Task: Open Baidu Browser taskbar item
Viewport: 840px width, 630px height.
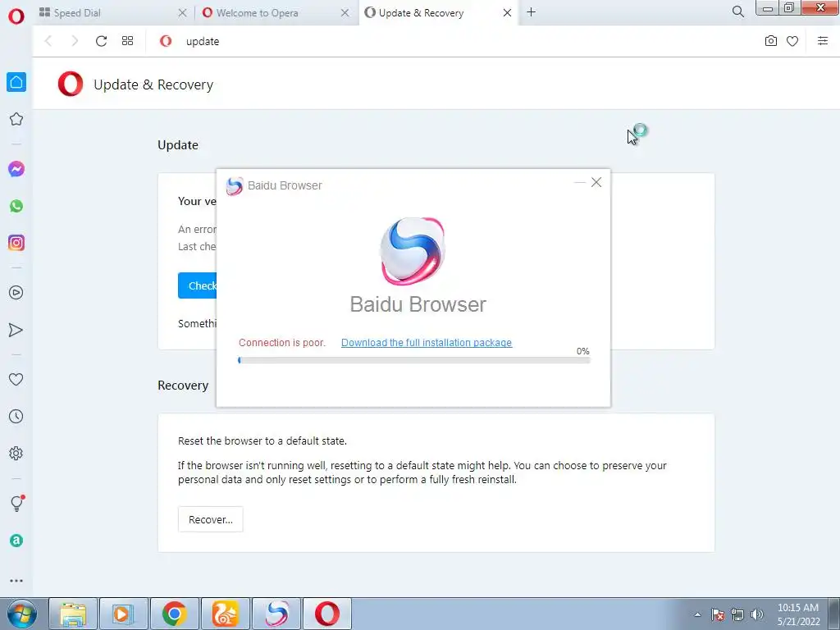Action: (x=276, y=614)
